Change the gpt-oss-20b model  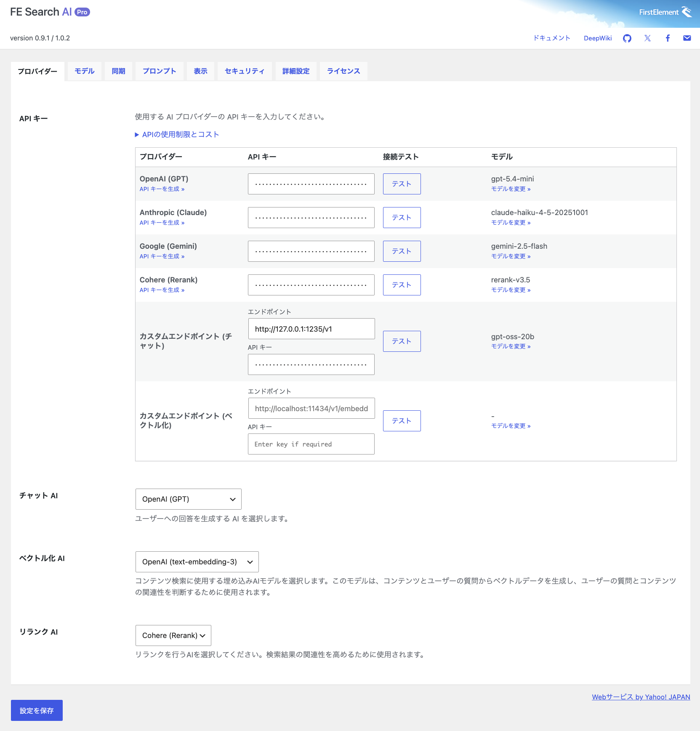511,346
